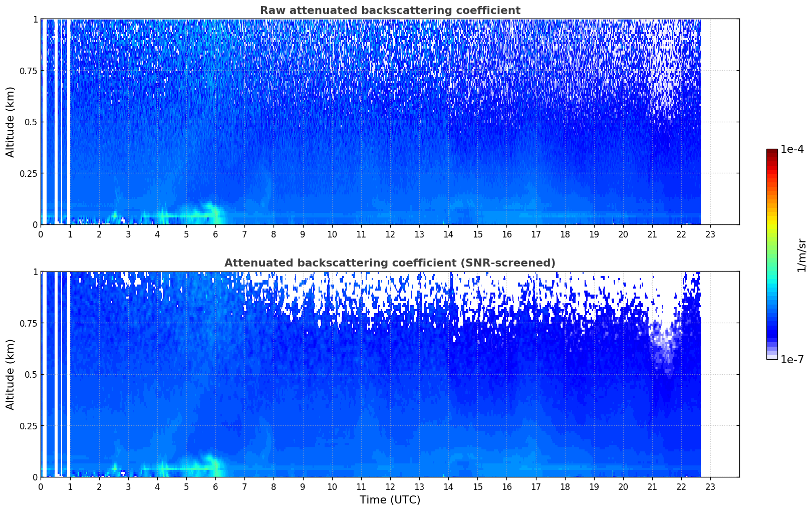Click the '6' hour tick under raw plot
The width and height of the screenshot is (812, 511).
[x=215, y=234]
